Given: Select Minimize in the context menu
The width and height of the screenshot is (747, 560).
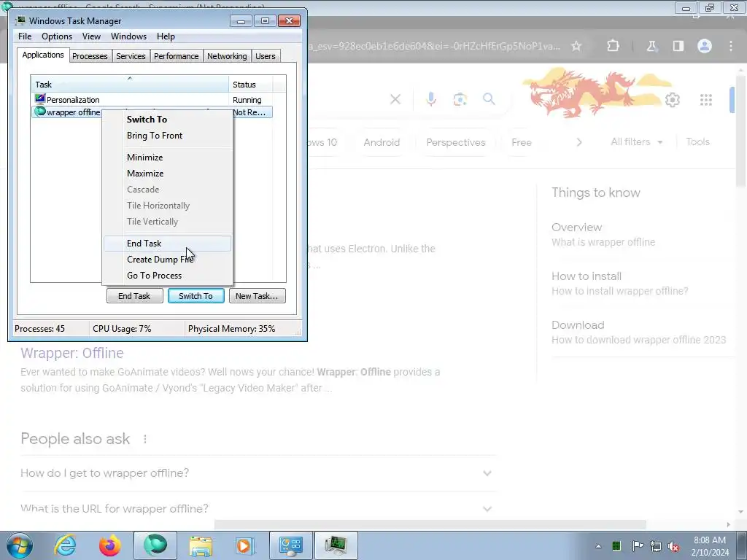Looking at the screenshot, I should (167, 157).
